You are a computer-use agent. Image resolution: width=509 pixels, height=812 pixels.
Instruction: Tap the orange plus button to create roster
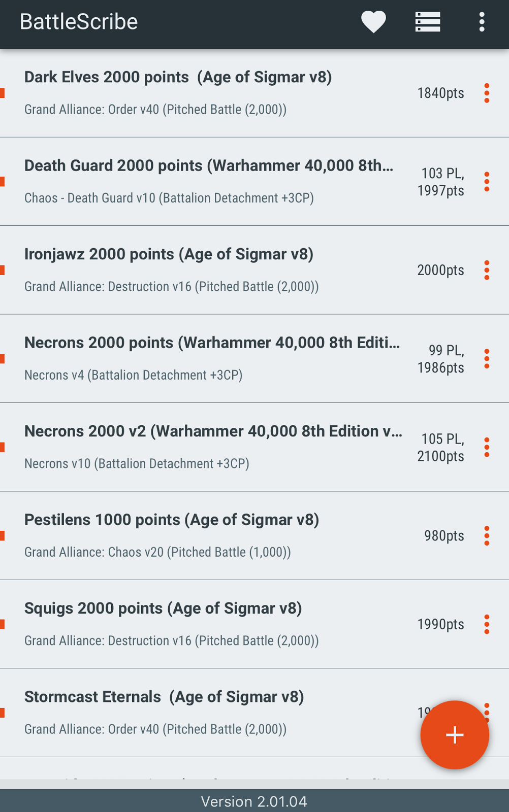[x=454, y=735]
